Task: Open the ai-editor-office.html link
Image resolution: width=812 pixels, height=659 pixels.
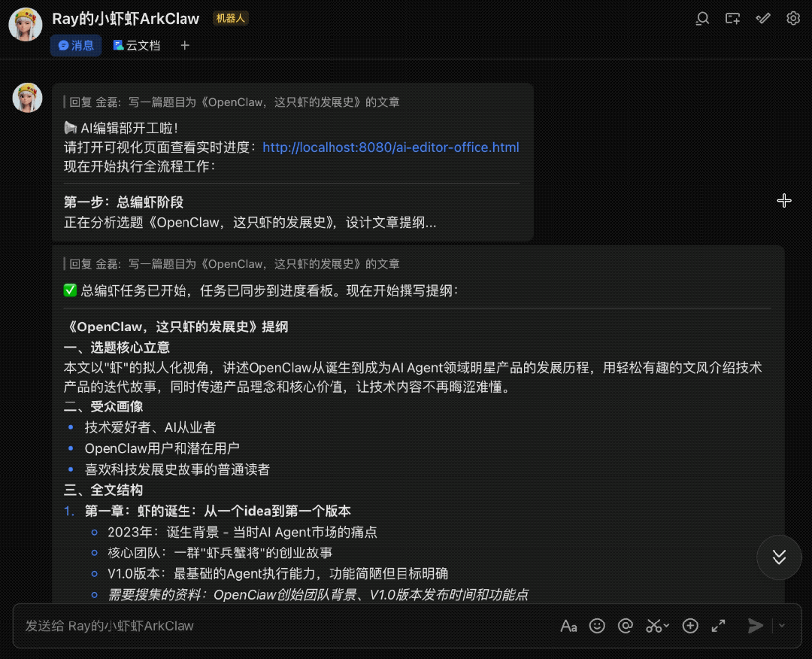Action: click(x=389, y=147)
